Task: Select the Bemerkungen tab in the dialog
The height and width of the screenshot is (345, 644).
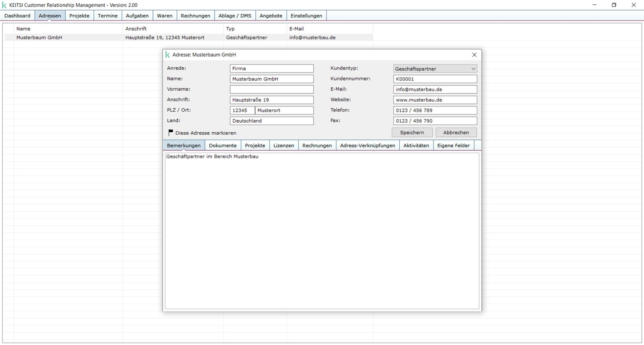Action: 184,146
